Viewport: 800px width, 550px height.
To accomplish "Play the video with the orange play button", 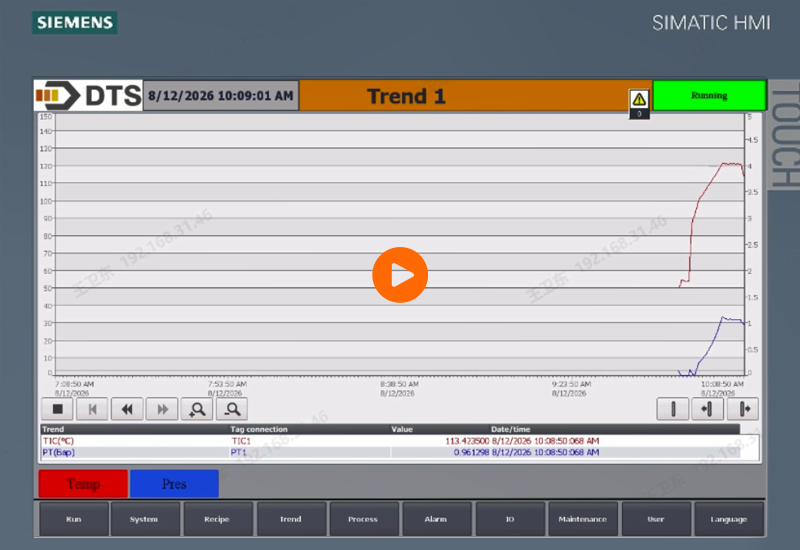I will click(x=400, y=275).
